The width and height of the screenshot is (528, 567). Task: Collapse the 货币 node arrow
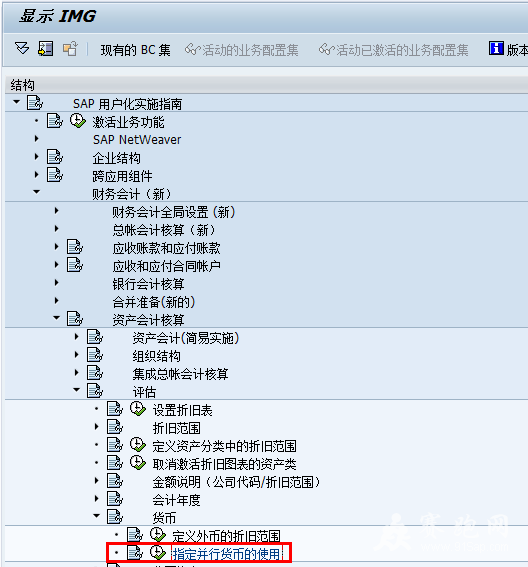pos(96,516)
